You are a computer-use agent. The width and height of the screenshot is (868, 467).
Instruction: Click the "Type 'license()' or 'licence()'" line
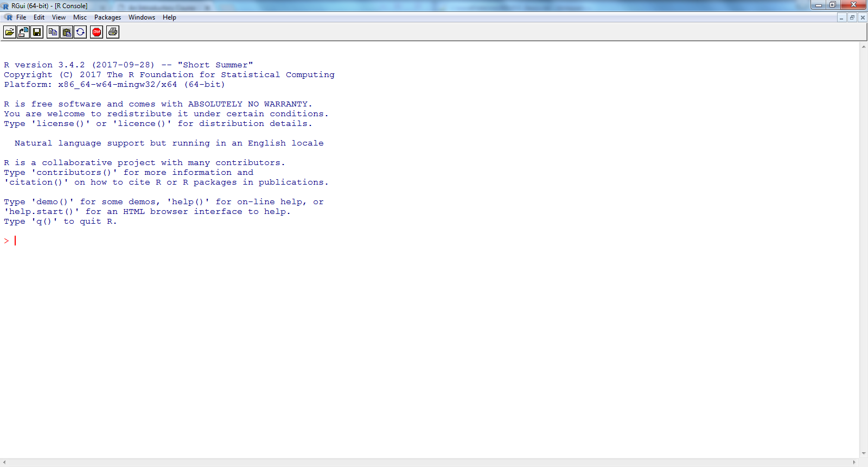(x=158, y=124)
